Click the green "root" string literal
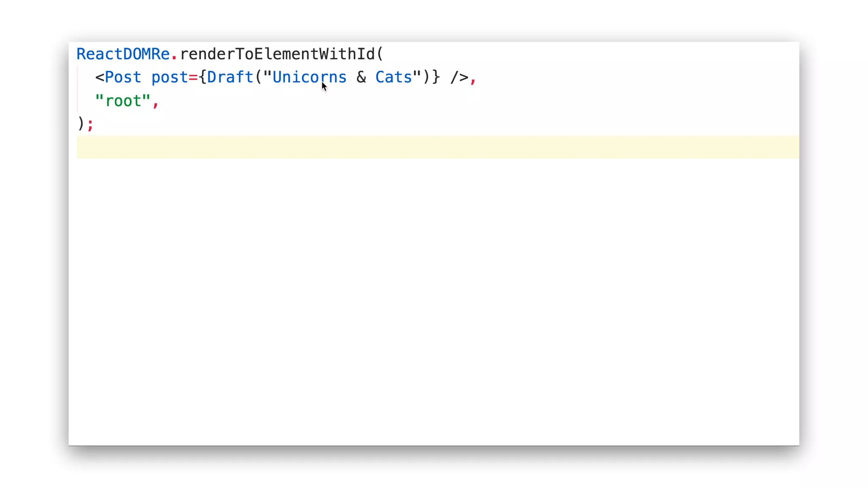868x488 pixels. (123, 101)
